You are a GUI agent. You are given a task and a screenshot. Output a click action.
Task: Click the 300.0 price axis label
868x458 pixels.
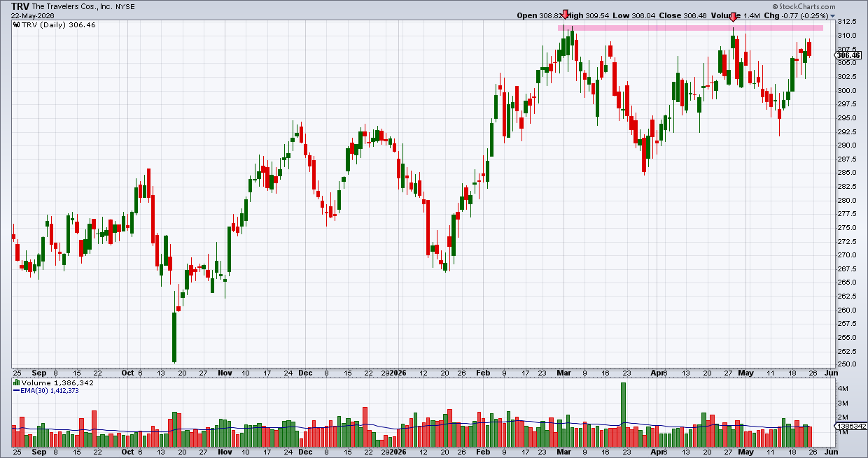[846, 91]
